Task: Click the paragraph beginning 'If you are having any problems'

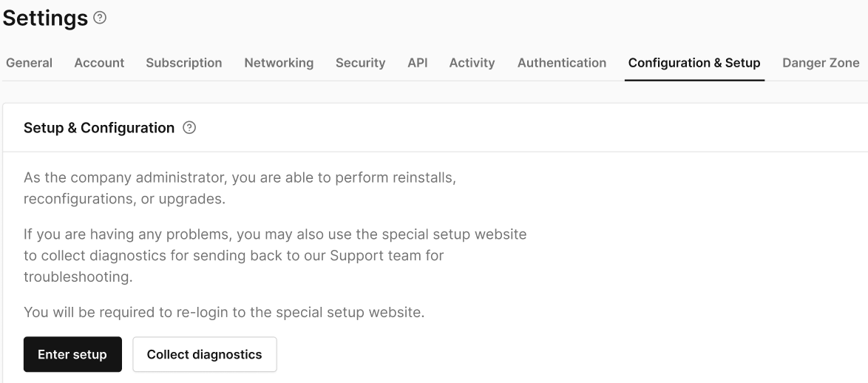Action: (275, 255)
